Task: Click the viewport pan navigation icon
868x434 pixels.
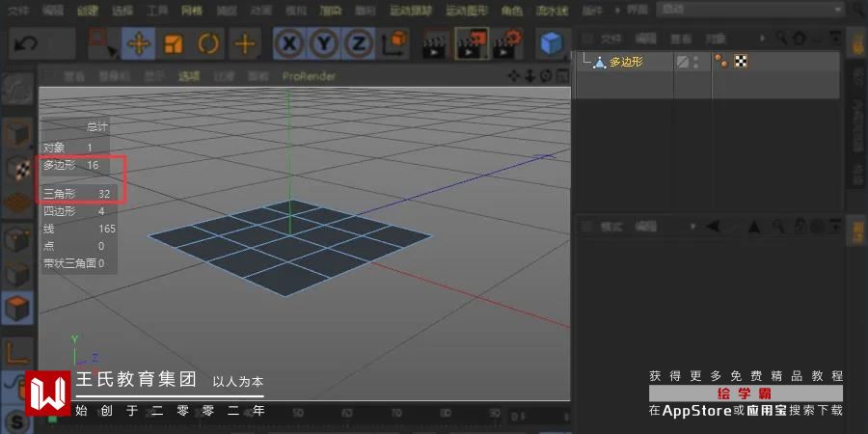Action: 513,76
